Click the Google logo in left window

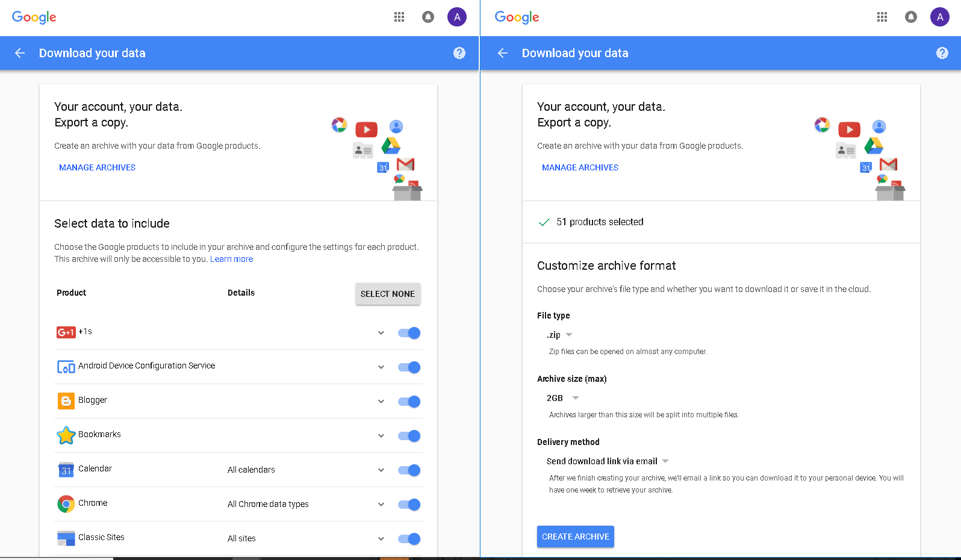tap(34, 17)
